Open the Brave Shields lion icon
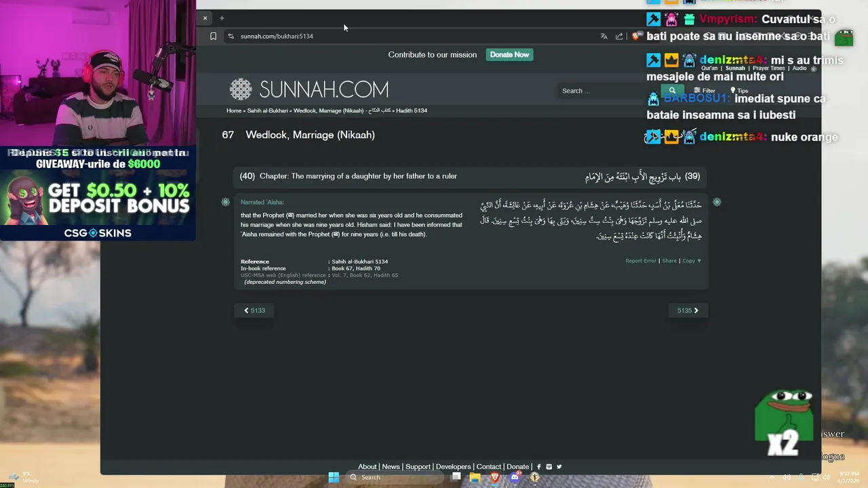 [x=635, y=37]
